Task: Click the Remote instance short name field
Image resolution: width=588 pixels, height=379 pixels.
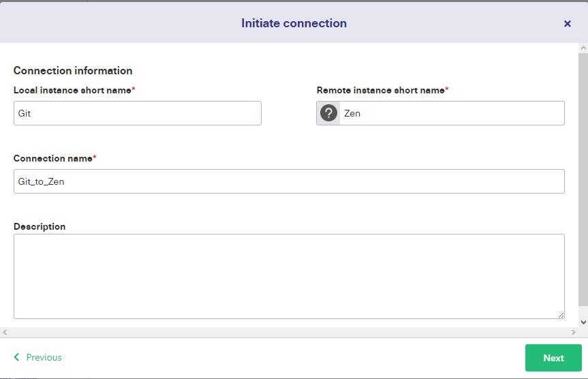Action: [452, 113]
